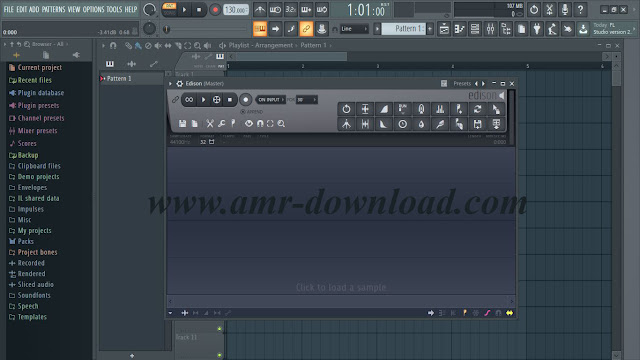Open the PATTERNS menu
Viewport: 640px width, 360px height.
tap(53, 9)
